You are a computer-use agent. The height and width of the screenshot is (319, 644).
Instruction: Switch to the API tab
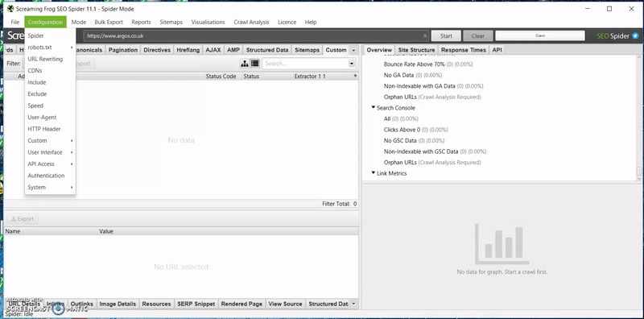497,50
